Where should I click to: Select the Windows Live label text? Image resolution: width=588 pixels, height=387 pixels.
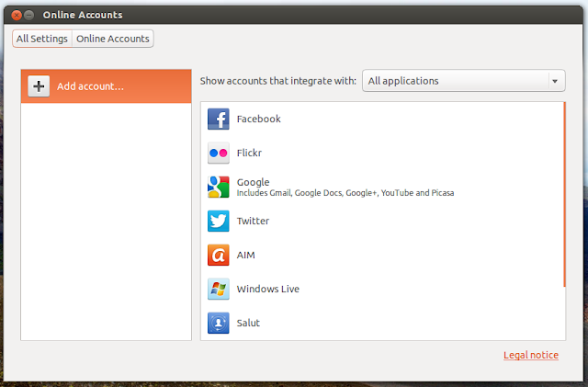click(x=267, y=289)
